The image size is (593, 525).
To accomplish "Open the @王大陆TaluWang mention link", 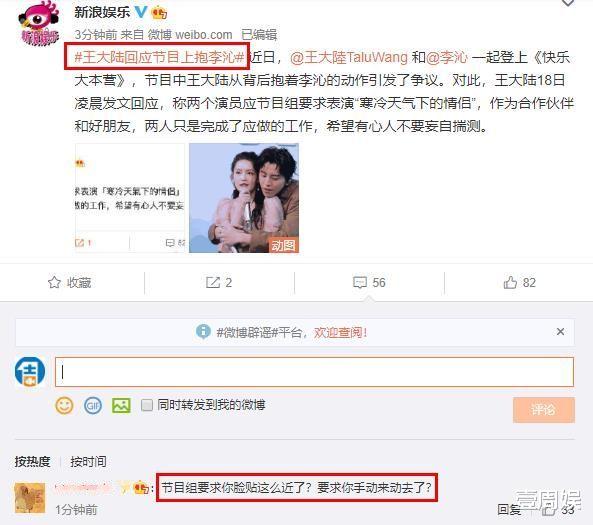I will coord(349,57).
